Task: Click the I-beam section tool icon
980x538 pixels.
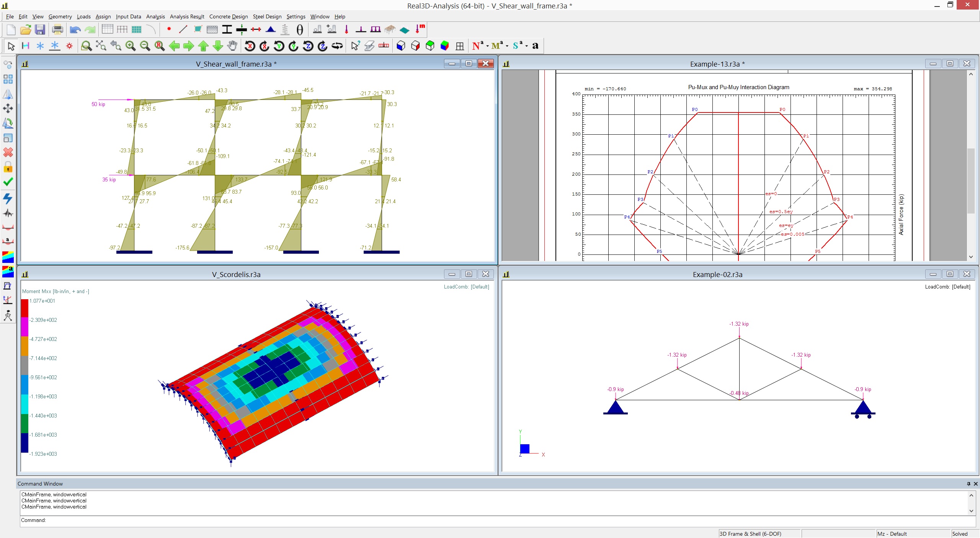Action: click(227, 29)
